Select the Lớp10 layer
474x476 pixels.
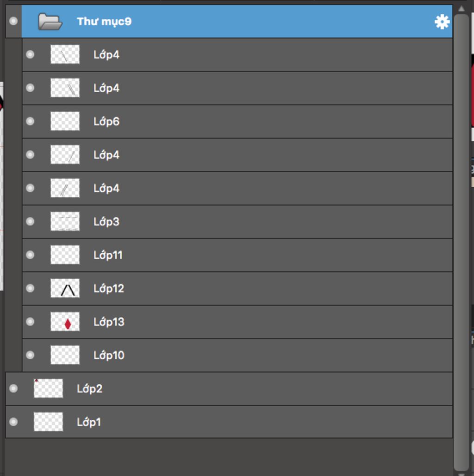click(x=109, y=355)
